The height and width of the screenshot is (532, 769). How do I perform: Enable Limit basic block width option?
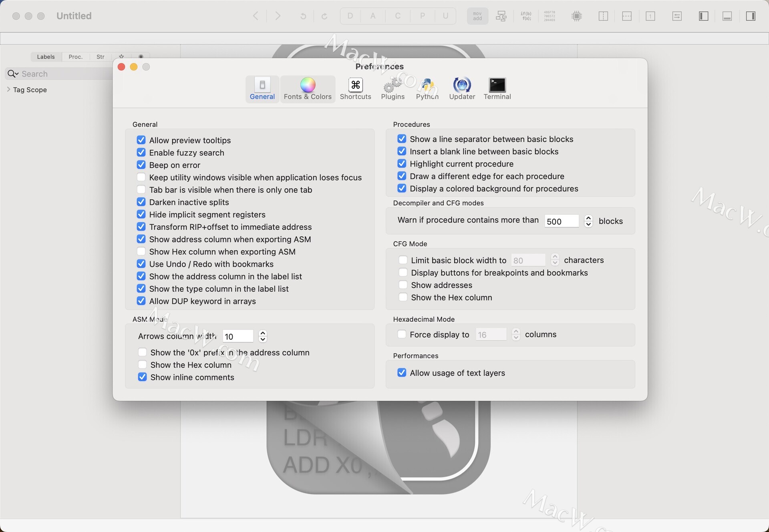[403, 260]
